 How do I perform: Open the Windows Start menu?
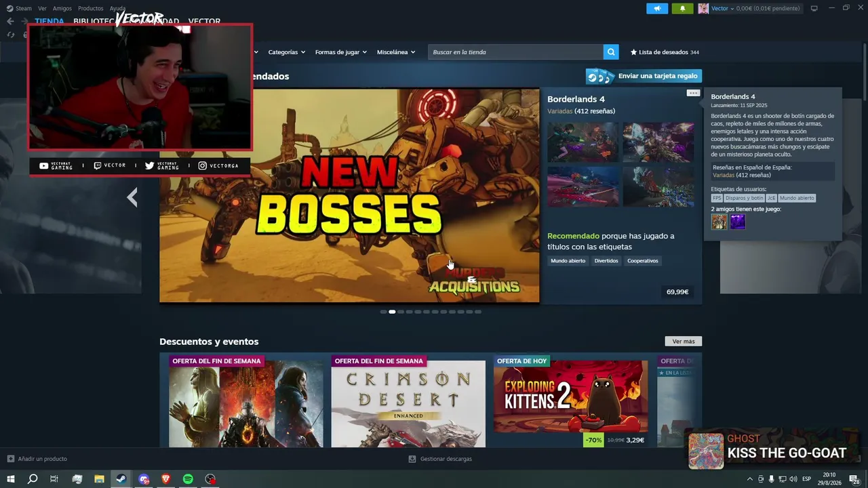[10, 479]
